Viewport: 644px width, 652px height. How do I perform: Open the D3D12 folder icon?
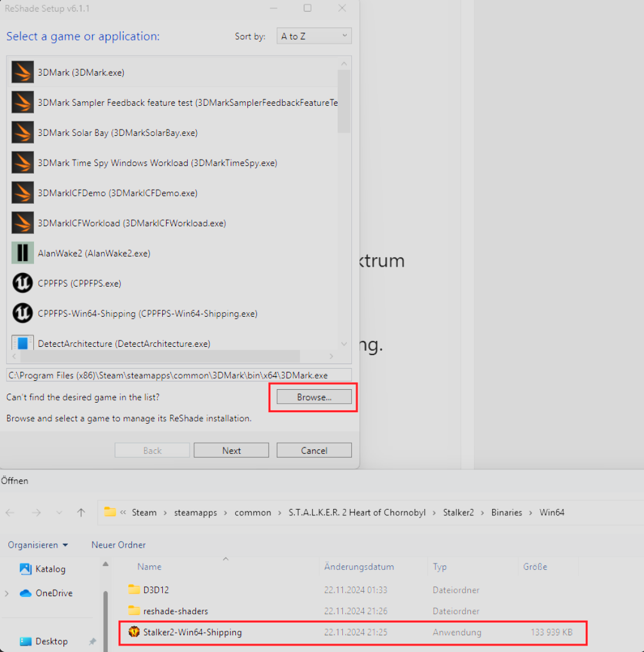tap(134, 590)
